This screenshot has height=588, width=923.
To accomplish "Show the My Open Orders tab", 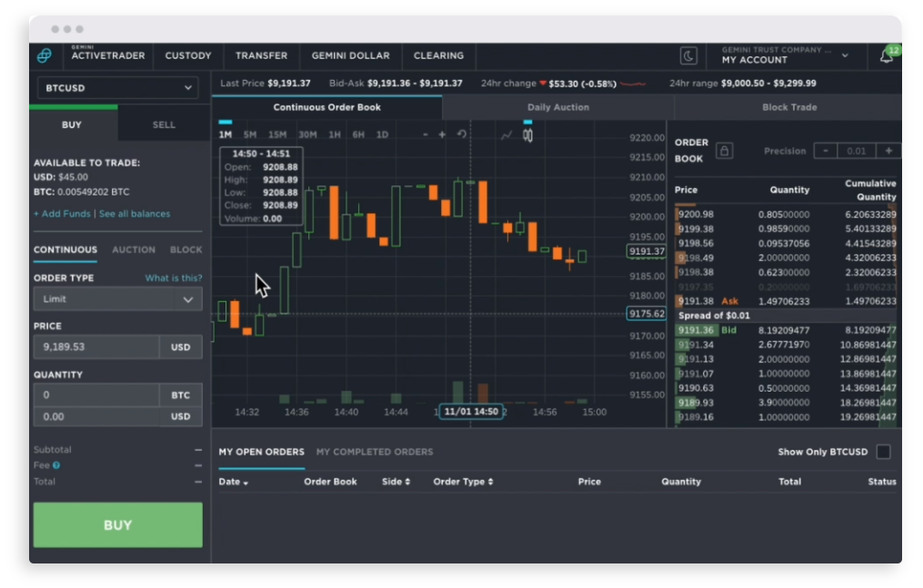I will (261, 453).
